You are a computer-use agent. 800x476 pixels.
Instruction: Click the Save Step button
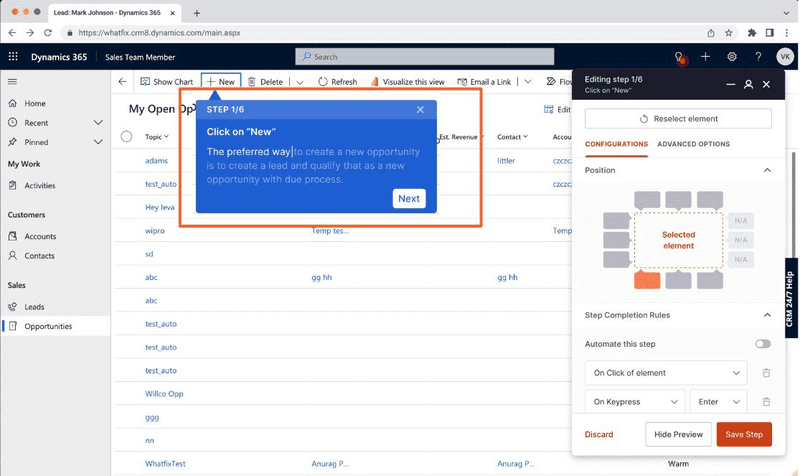[744, 434]
